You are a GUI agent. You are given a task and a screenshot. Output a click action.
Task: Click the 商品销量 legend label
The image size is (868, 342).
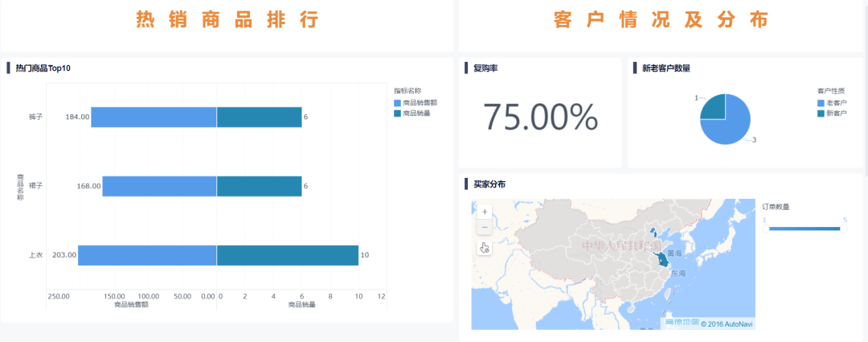[417, 113]
